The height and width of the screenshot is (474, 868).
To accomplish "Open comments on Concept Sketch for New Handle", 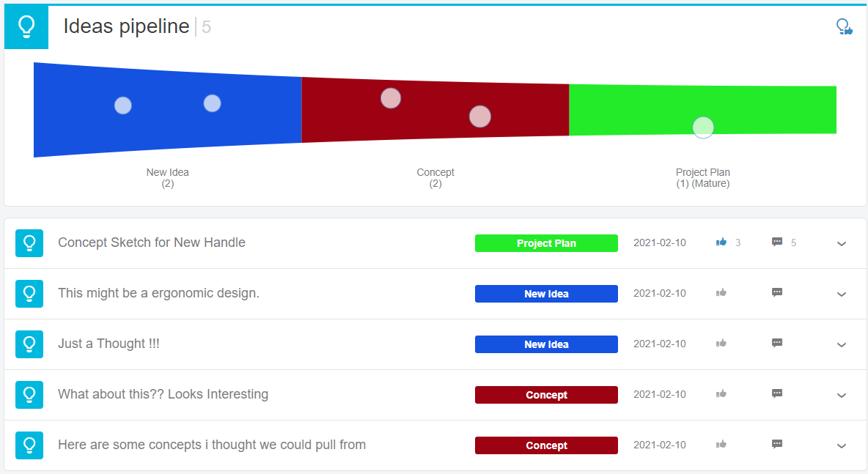I will pyautogui.click(x=776, y=242).
